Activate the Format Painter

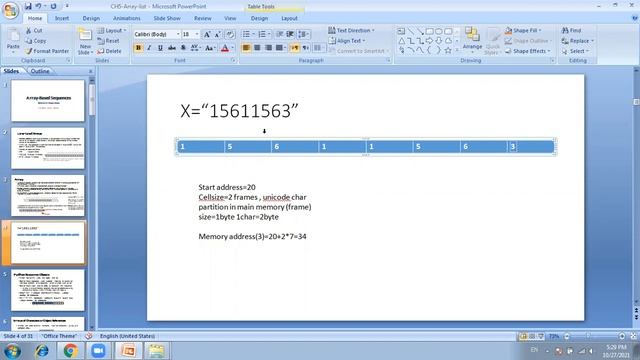coord(47,51)
